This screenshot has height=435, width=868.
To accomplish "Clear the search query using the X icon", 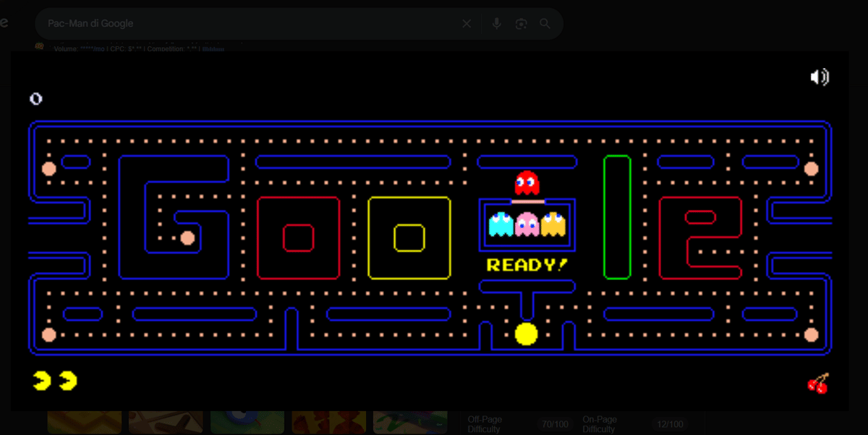I will (x=467, y=23).
